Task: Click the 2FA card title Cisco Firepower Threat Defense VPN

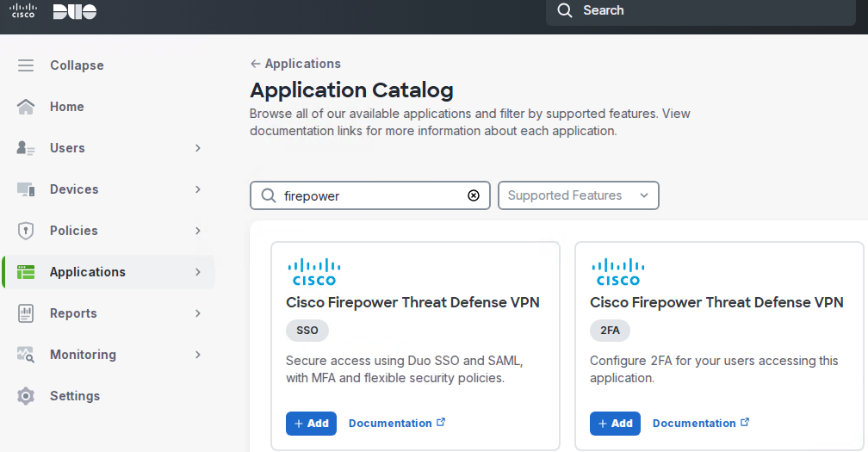Action: 716,302
